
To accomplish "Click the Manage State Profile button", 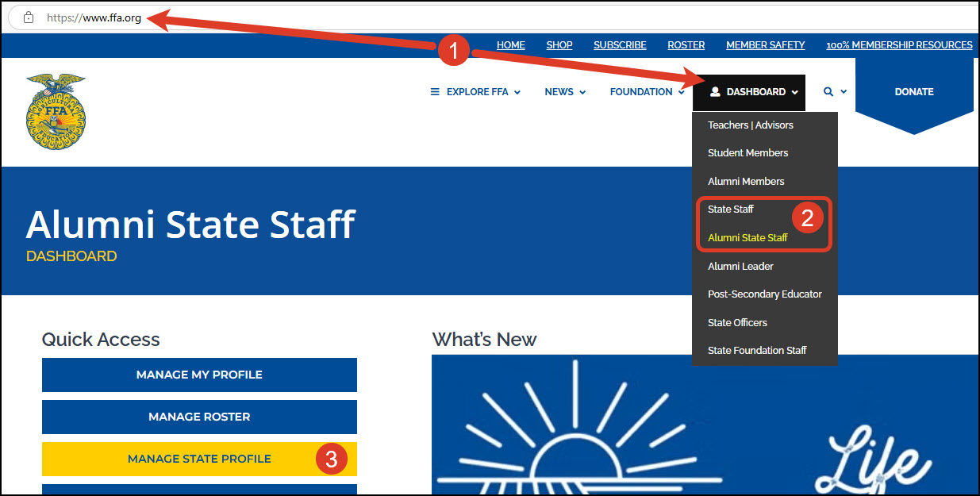I will 199,459.
